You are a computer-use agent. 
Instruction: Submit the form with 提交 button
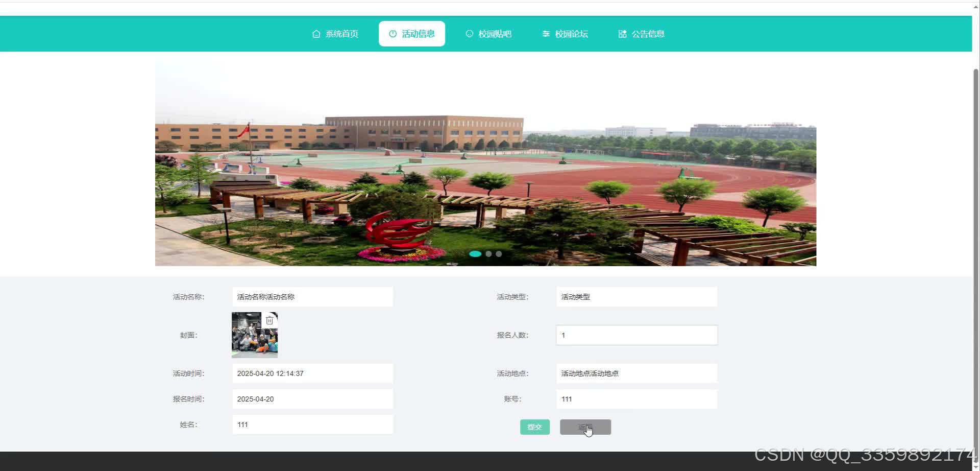[535, 427]
